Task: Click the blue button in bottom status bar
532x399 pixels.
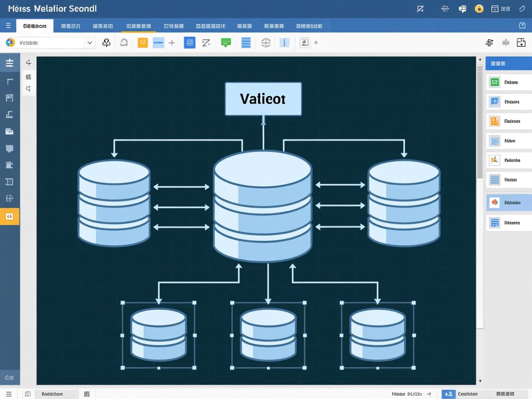Action: pos(448,394)
